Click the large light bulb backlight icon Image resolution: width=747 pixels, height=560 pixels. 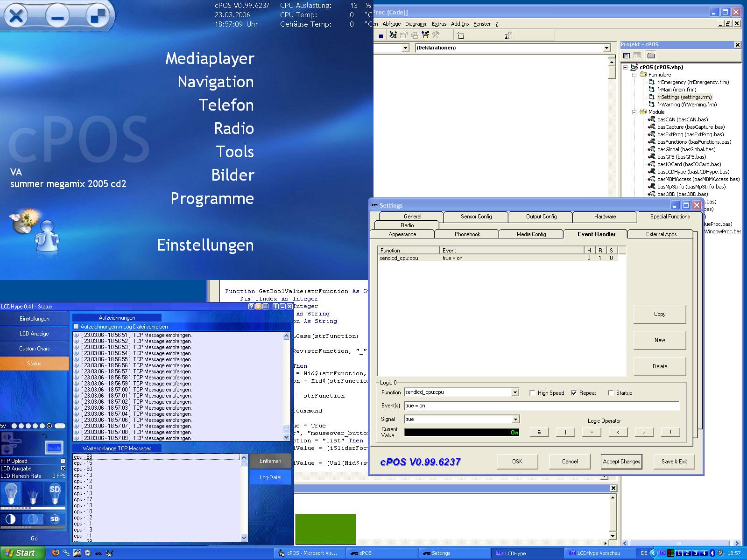click(x=11, y=493)
